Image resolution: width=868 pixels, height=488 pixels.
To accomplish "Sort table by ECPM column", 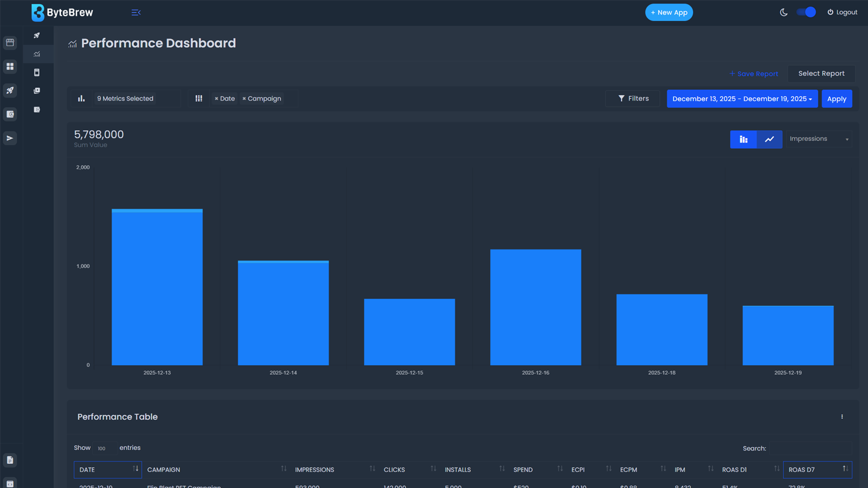I will 642,470.
